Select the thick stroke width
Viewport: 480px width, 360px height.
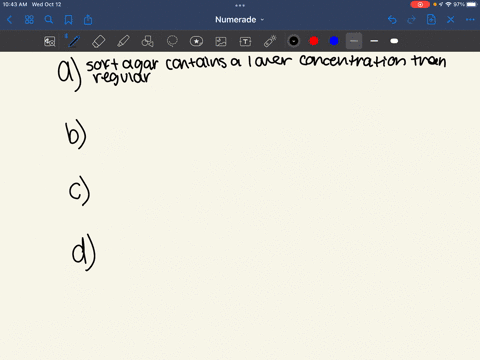[x=394, y=41]
